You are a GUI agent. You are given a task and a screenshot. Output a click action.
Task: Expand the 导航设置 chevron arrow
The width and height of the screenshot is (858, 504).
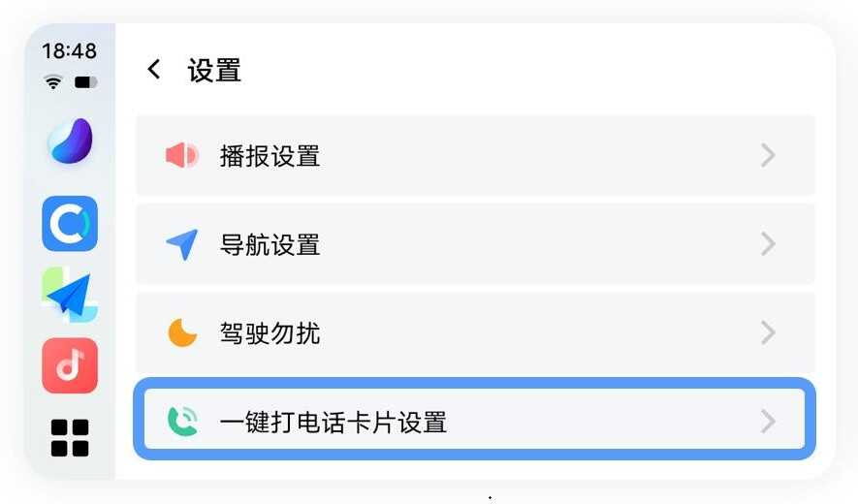click(768, 244)
